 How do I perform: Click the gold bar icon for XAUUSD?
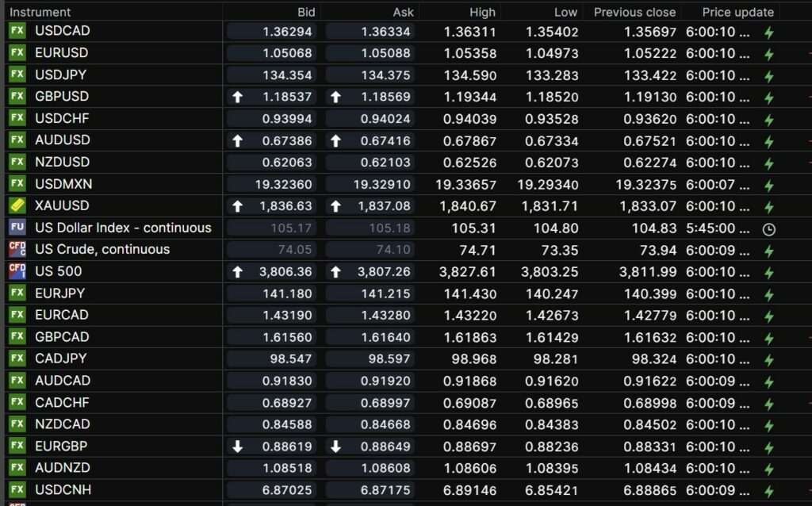tap(17, 205)
